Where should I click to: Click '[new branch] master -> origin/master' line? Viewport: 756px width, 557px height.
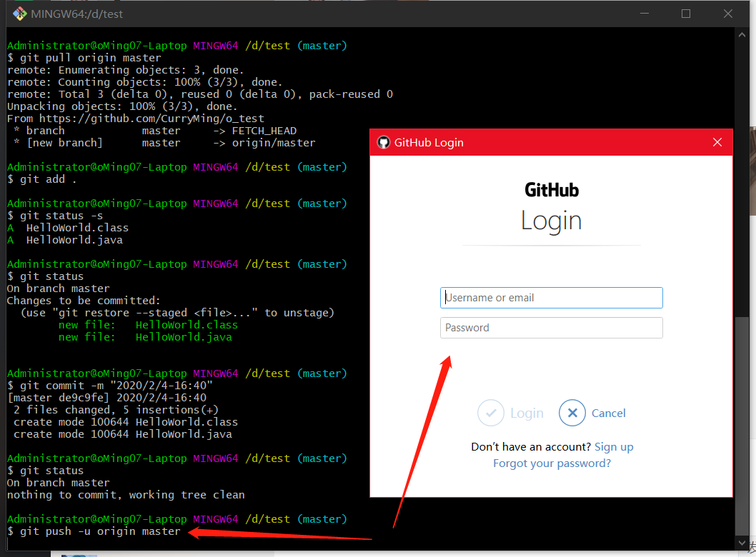click(x=164, y=143)
